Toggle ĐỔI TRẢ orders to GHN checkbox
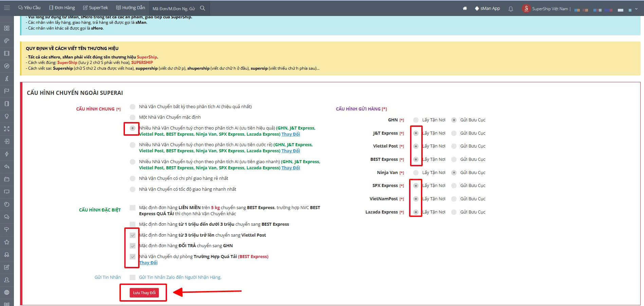 [x=133, y=246]
